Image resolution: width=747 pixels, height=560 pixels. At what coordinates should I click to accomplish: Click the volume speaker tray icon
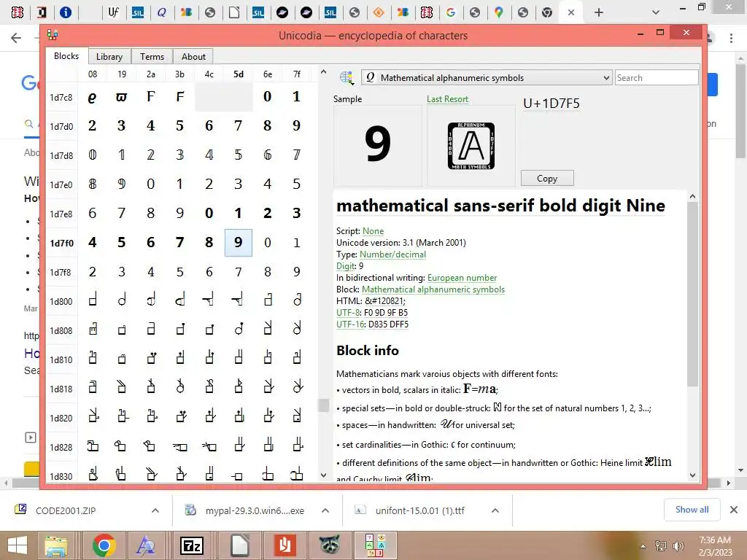tap(678, 546)
